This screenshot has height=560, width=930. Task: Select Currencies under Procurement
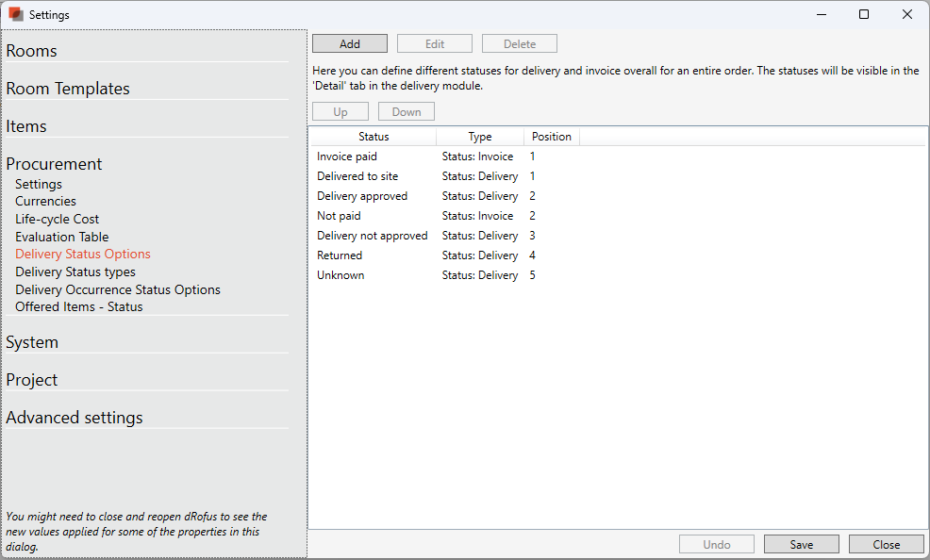(x=45, y=201)
